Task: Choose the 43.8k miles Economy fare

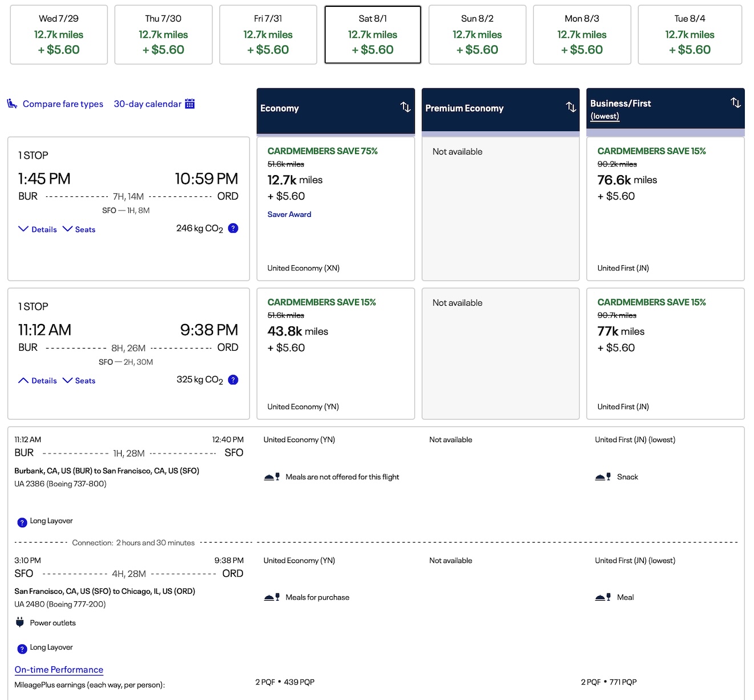Action: [x=336, y=354]
